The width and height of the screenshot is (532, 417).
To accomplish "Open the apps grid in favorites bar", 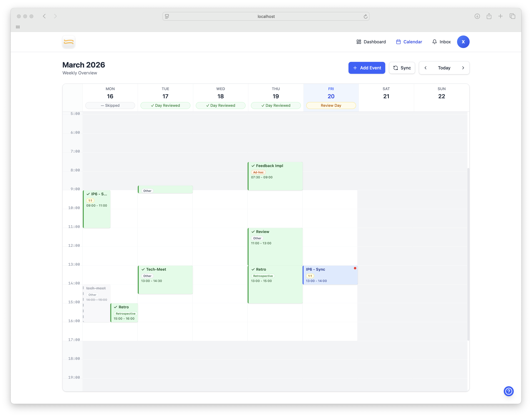I will pyautogui.click(x=18, y=27).
